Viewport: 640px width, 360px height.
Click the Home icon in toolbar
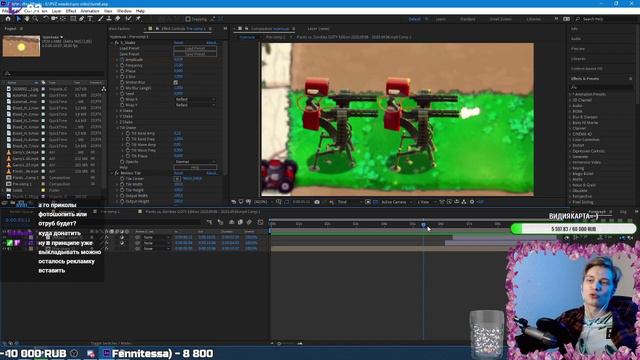click(x=8, y=19)
